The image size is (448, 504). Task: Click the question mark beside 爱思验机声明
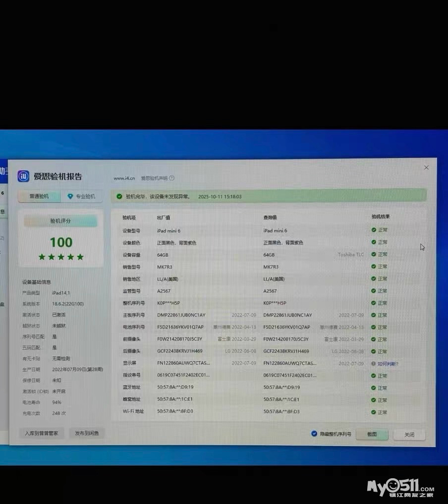tap(172, 178)
